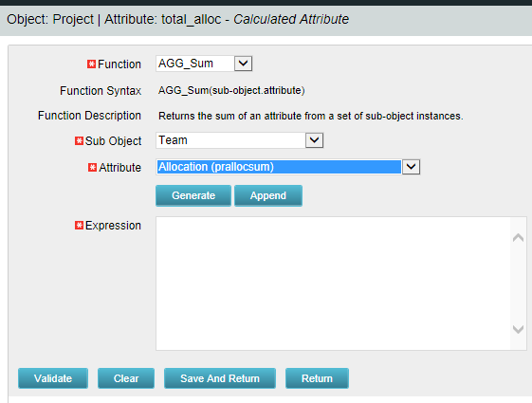Screen dimensions: 532x403
Task: Click the Expression scrollbar up arrow
Action: pyautogui.click(x=518, y=237)
